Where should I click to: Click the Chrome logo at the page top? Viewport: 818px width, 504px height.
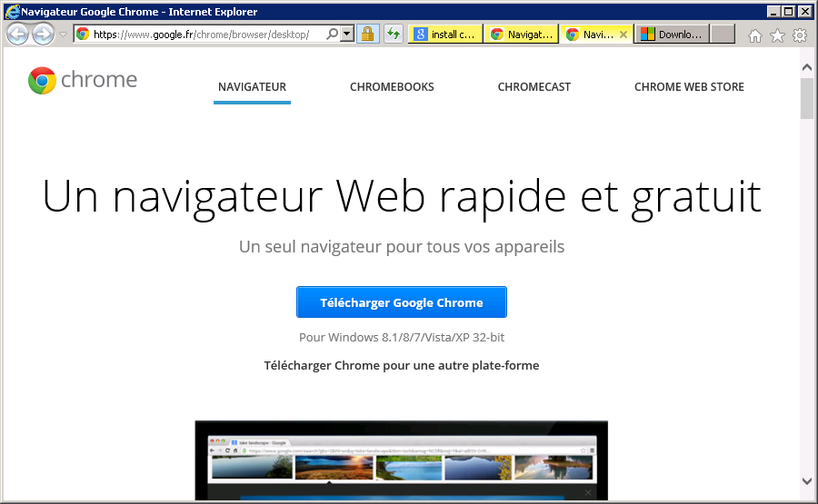(x=83, y=80)
